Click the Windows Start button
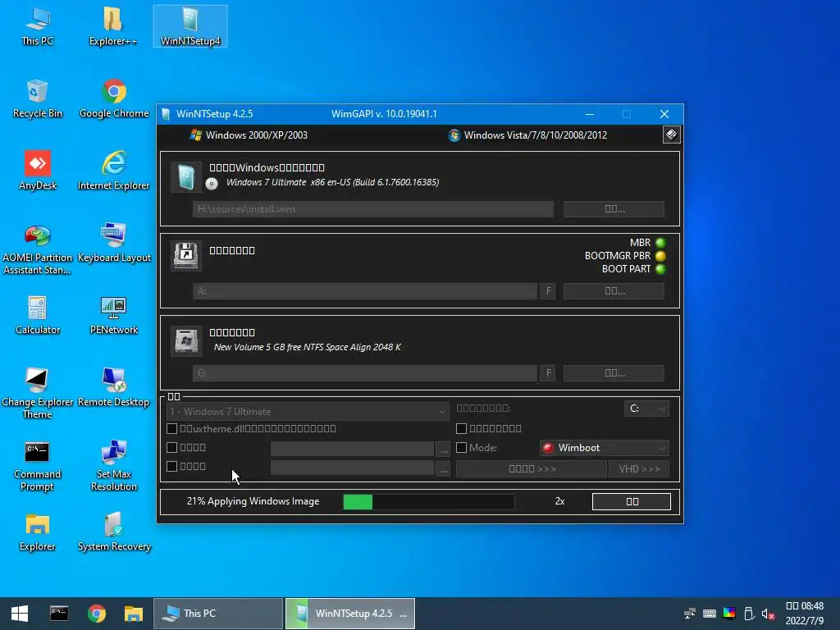 point(20,614)
